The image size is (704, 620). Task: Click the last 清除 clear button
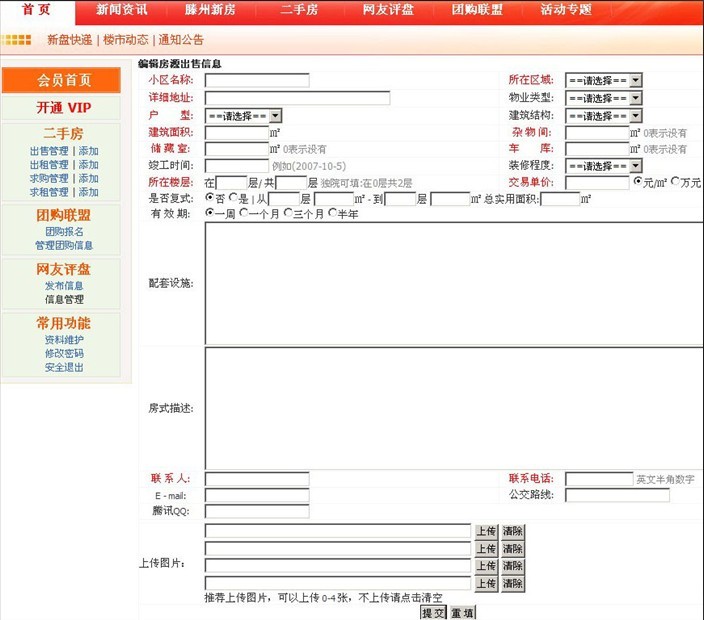(x=512, y=583)
